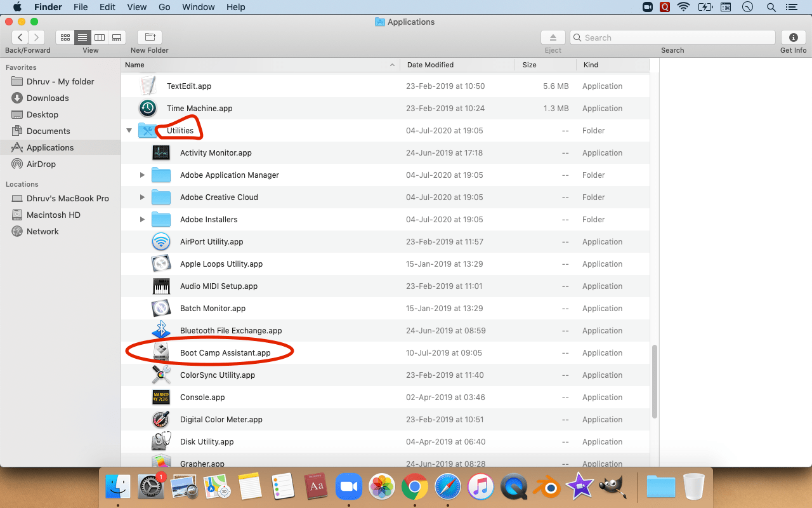The width and height of the screenshot is (812, 508).
Task: Click the scrollbar thumb of the file list
Action: (x=654, y=382)
